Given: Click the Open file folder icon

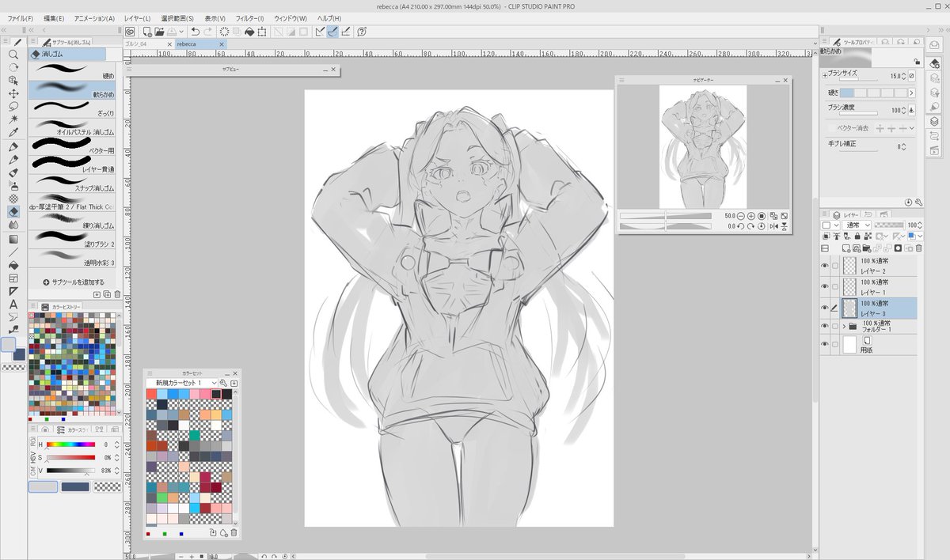Looking at the screenshot, I should (159, 31).
